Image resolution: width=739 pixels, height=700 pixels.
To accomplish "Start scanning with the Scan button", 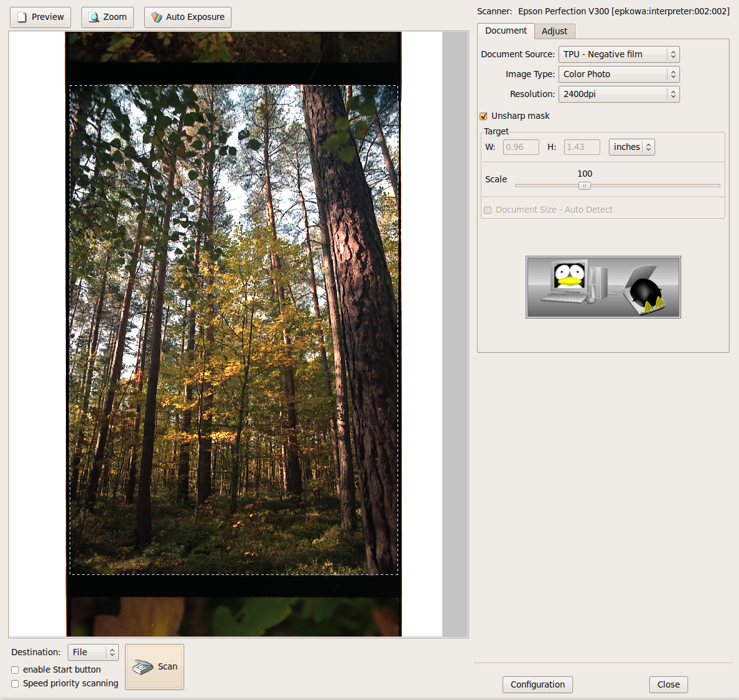I will point(155,666).
